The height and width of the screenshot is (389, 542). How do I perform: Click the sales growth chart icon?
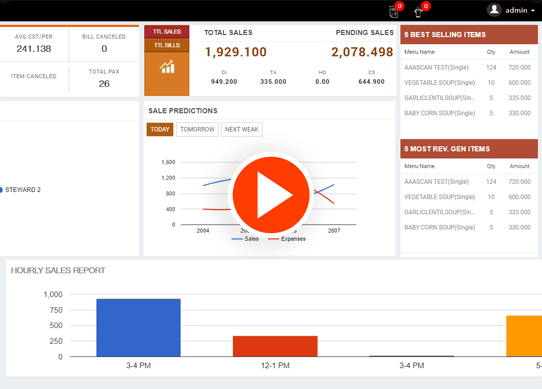point(167,67)
